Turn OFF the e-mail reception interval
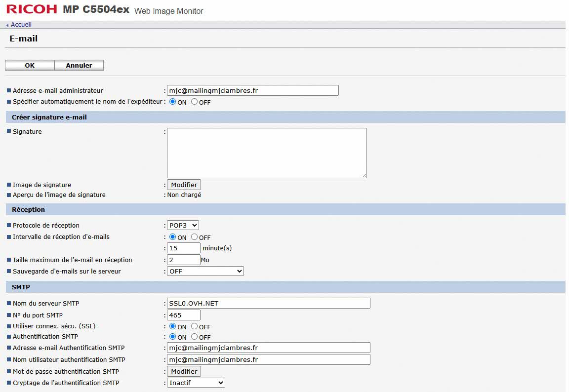569x392 pixels. point(195,237)
